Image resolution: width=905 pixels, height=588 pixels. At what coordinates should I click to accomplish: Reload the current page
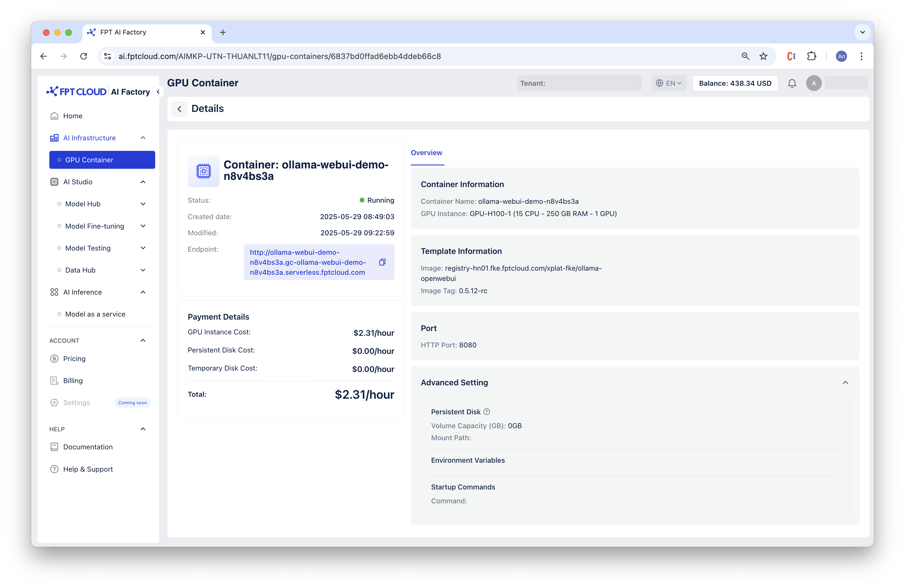pyautogui.click(x=84, y=56)
